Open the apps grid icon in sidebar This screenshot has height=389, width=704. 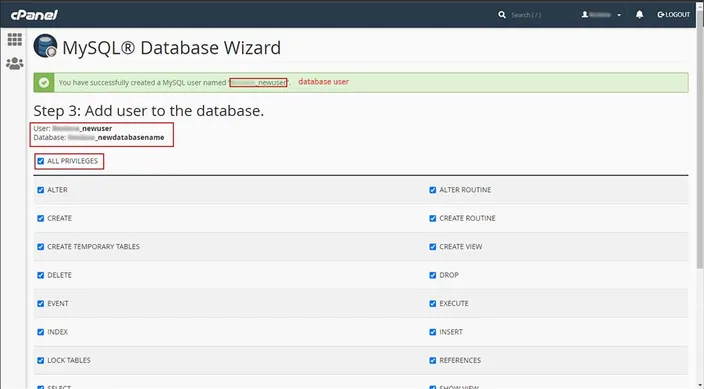(x=15, y=40)
